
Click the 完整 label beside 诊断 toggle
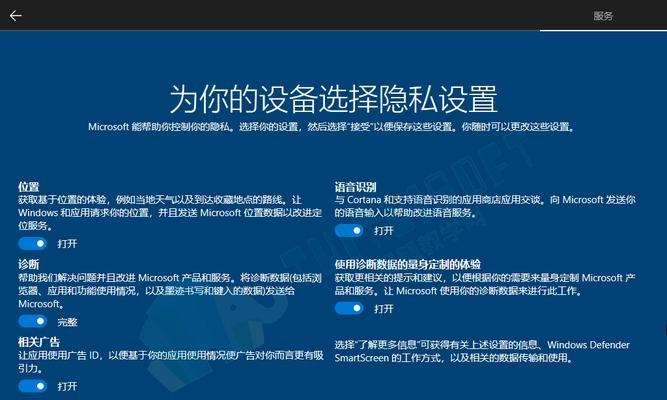pyautogui.click(x=67, y=322)
